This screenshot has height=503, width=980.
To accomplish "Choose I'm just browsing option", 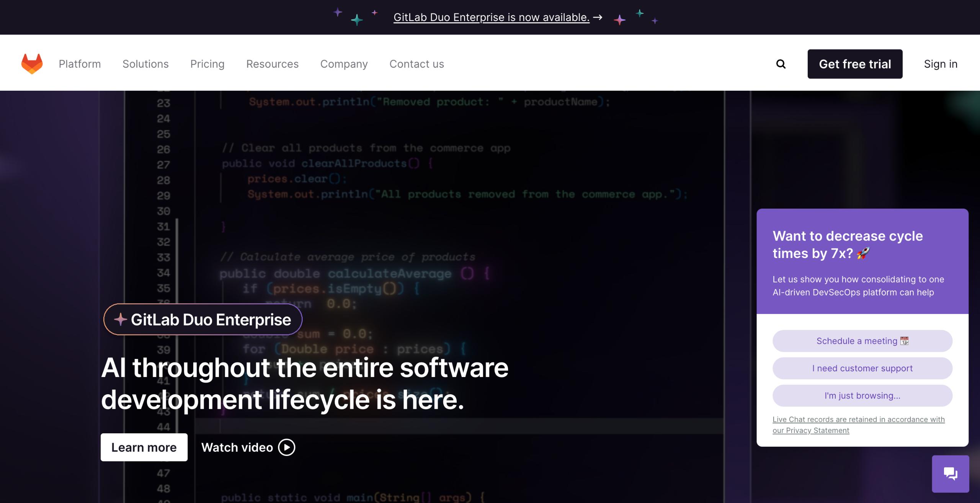I will [862, 395].
